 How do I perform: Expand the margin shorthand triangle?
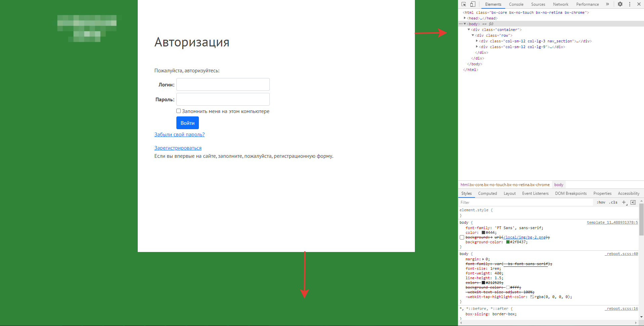(x=483, y=259)
